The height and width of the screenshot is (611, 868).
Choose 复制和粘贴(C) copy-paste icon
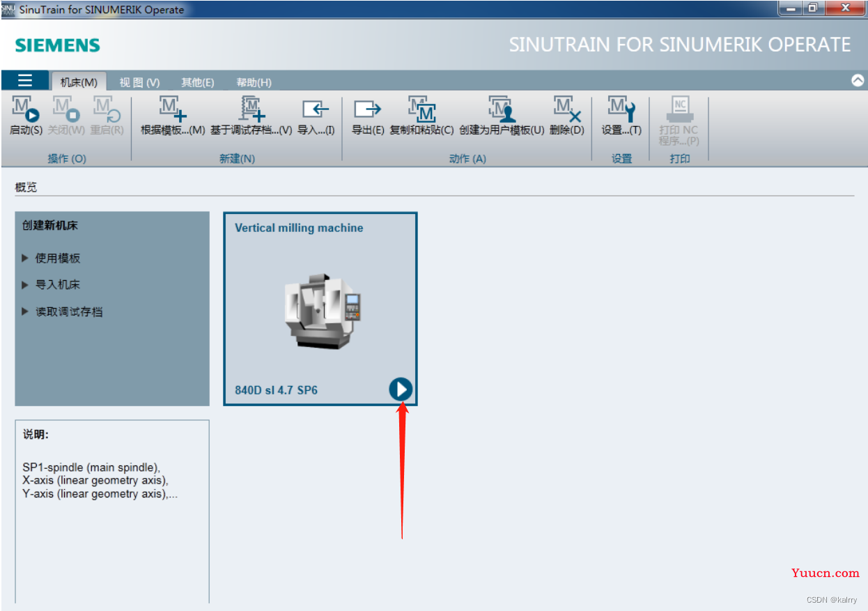click(421, 110)
